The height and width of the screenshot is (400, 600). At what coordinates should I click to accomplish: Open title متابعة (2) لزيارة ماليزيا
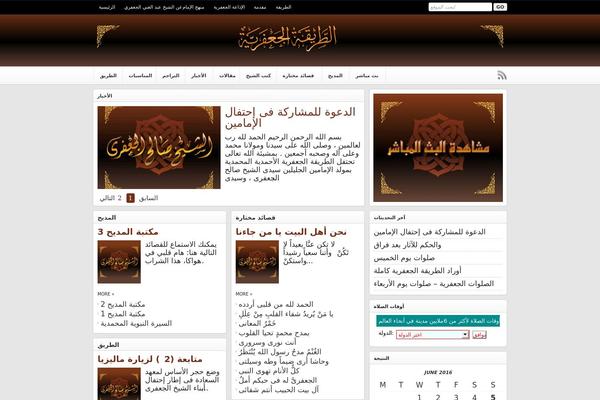[x=150, y=359]
